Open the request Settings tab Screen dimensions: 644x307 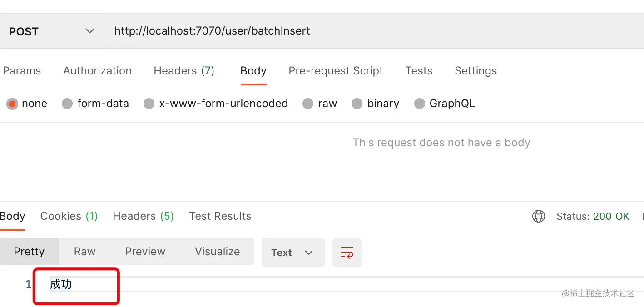(476, 71)
